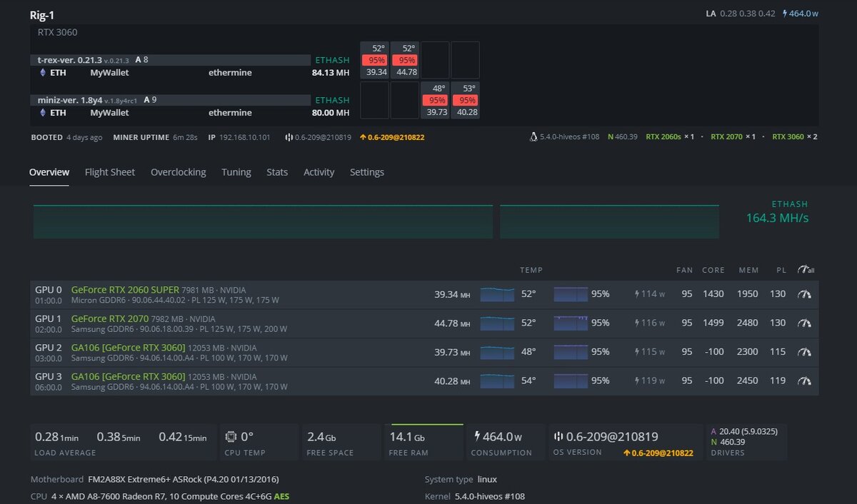Click GPU 0 hashrate mini chart
Image resolution: width=857 pixels, height=504 pixels.
(497, 294)
